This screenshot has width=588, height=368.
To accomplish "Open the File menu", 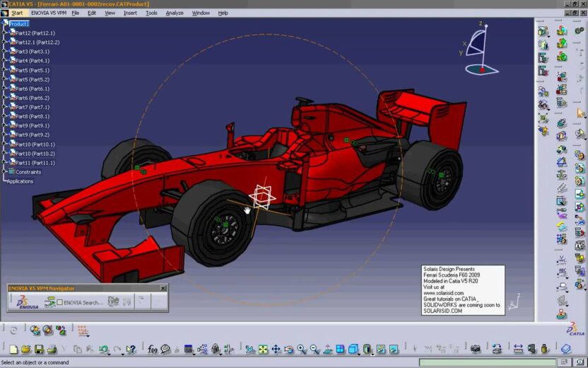I will [x=76, y=13].
